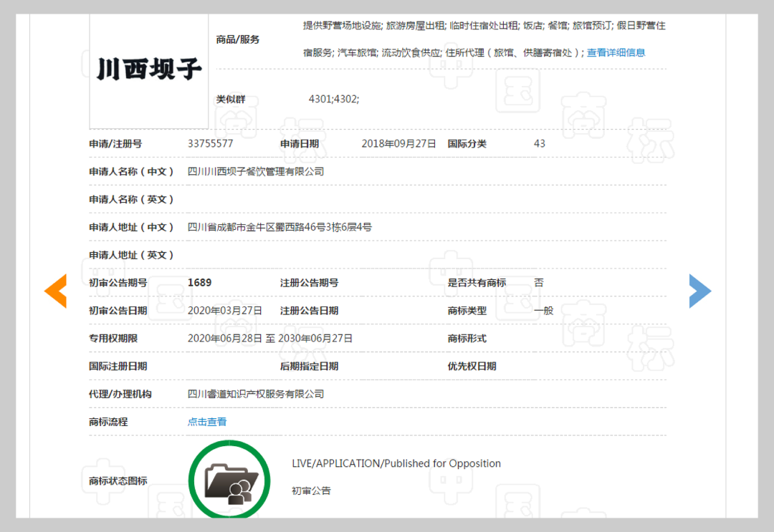The height and width of the screenshot is (532, 774).
Task: Click preliminary announcement issue number 1689
Action: (x=199, y=283)
